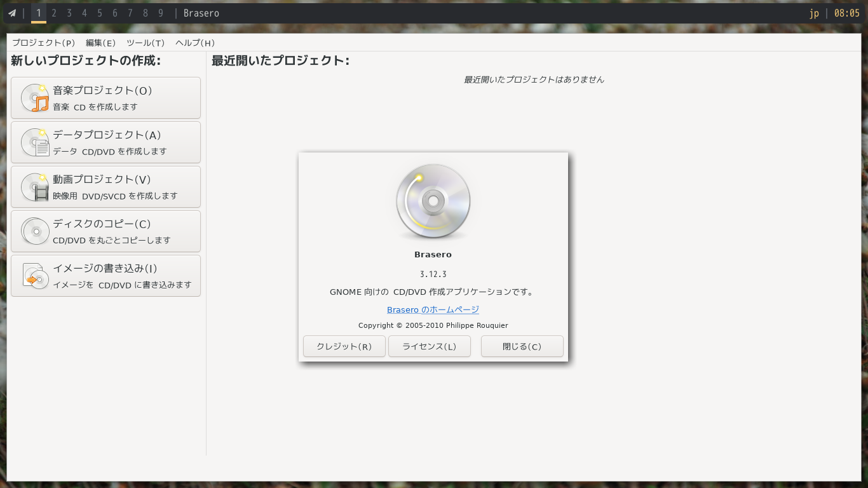Click the disc copy icon
The width and height of the screenshot is (868, 488).
(35, 231)
